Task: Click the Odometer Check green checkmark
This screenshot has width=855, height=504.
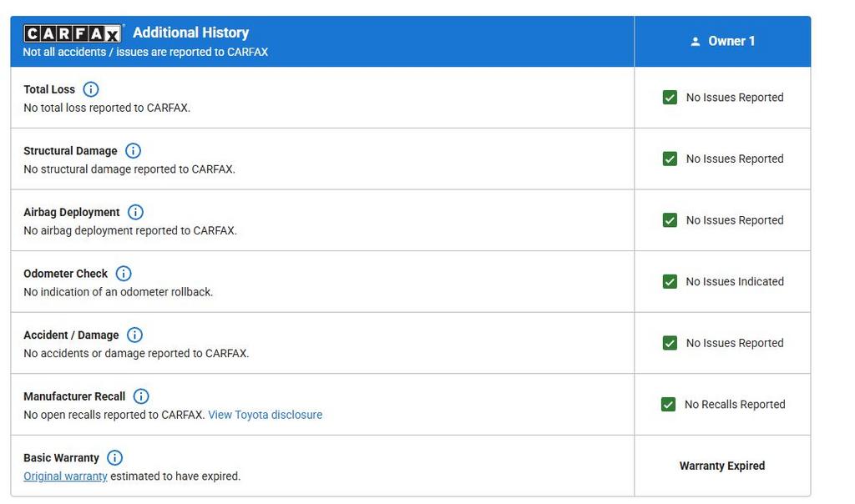Action: pyautogui.click(x=670, y=282)
